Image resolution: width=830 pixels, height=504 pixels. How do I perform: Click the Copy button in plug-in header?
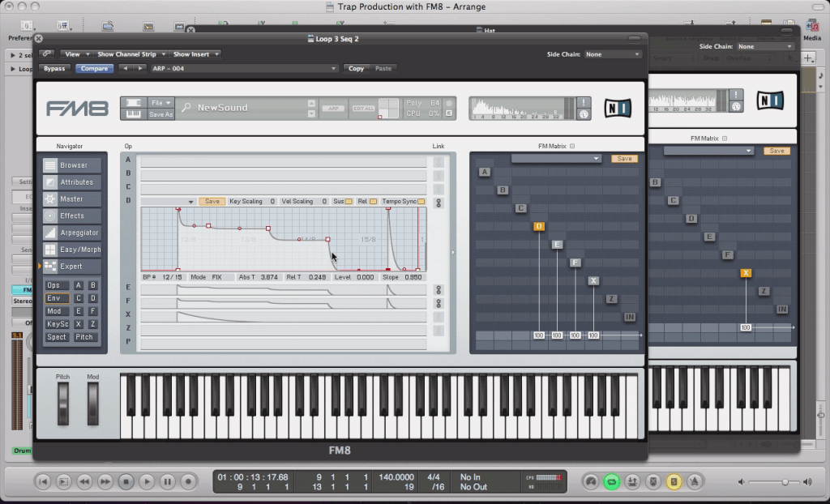pyautogui.click(x=357, y=68)
